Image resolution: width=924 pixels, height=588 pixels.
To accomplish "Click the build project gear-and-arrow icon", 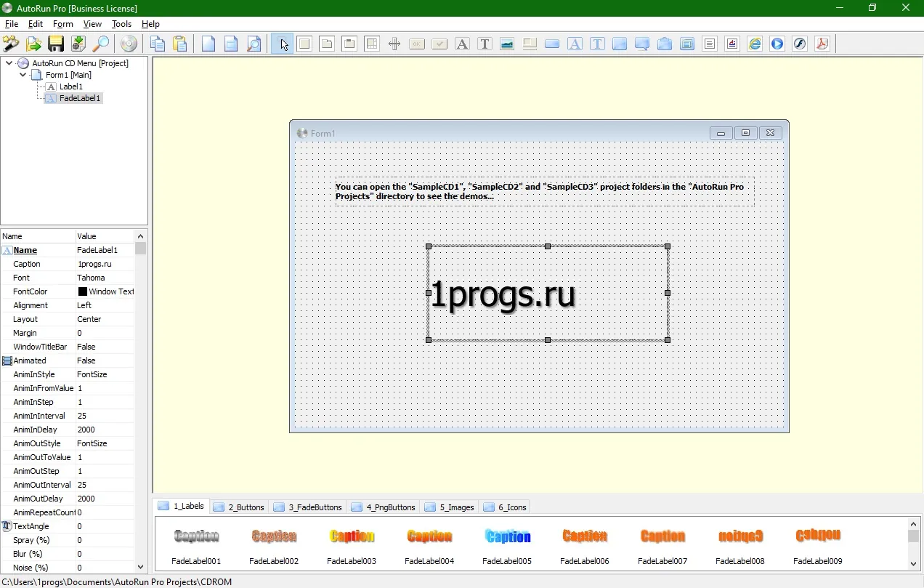I will pyautogui.click(x=78, y=44).
